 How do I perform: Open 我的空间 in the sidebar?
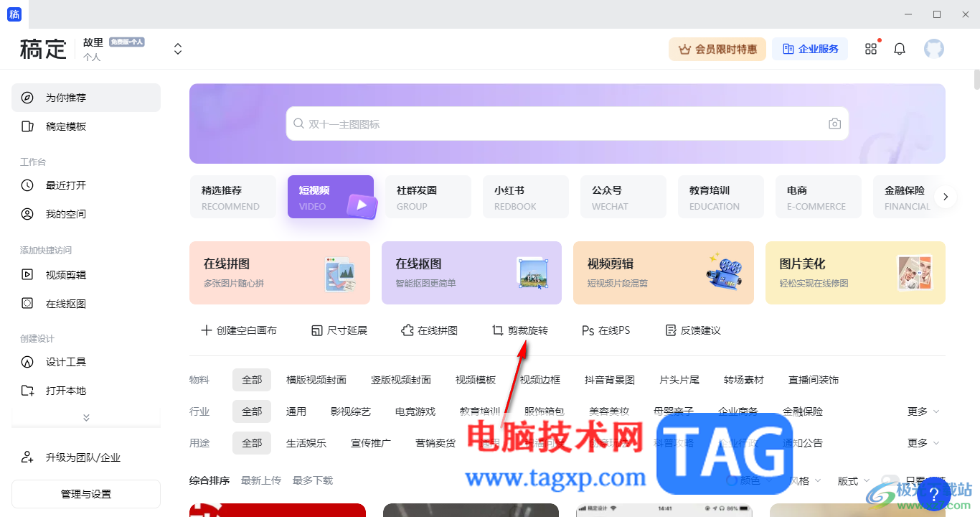[86, 214]
